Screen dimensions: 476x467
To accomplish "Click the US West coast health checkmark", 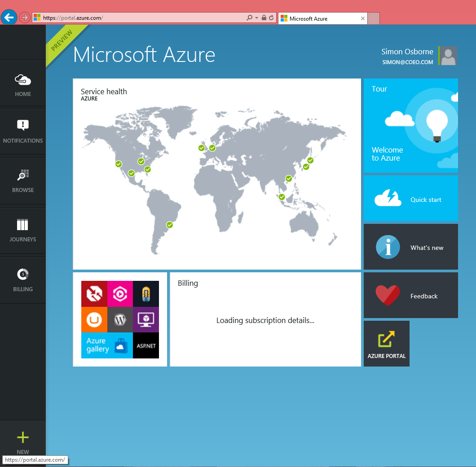I will tap(119, 164).
